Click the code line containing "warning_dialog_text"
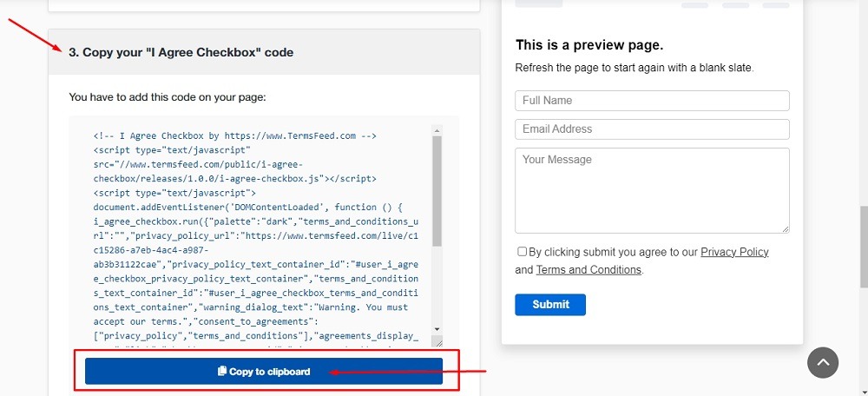This screenshot has width=868, height=396. coord(251,307)
